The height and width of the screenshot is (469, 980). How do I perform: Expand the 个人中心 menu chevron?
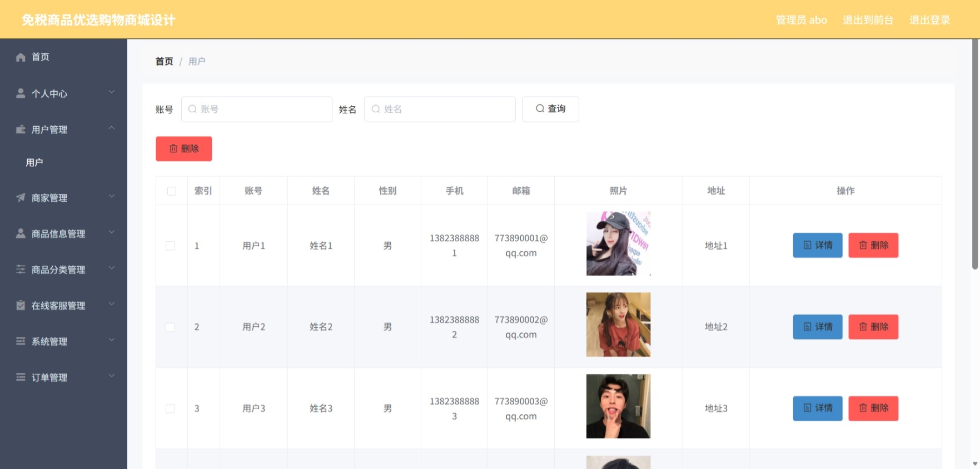coord(112,92)
